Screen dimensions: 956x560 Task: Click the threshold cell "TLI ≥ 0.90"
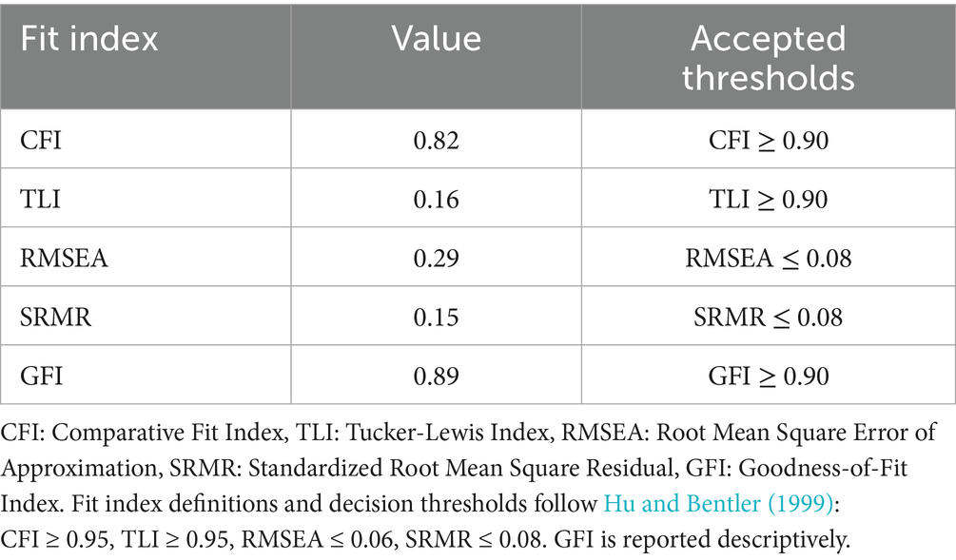(x=768, y=200)
